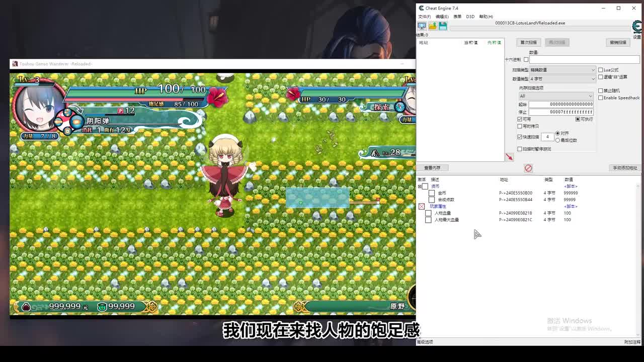This screenshot has height=362, width=644.
Task: Open the 数值类型 value type dropdown
Action: click(562, 79)
